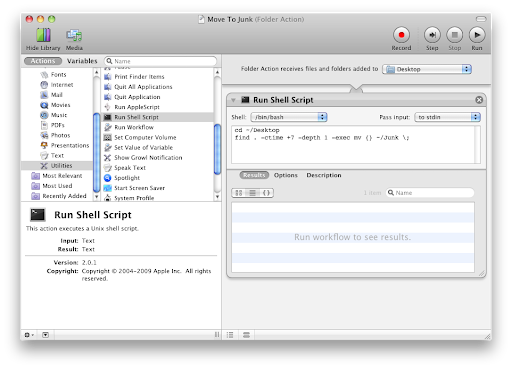Select Run Shell Script in actions list

(158, 117)
